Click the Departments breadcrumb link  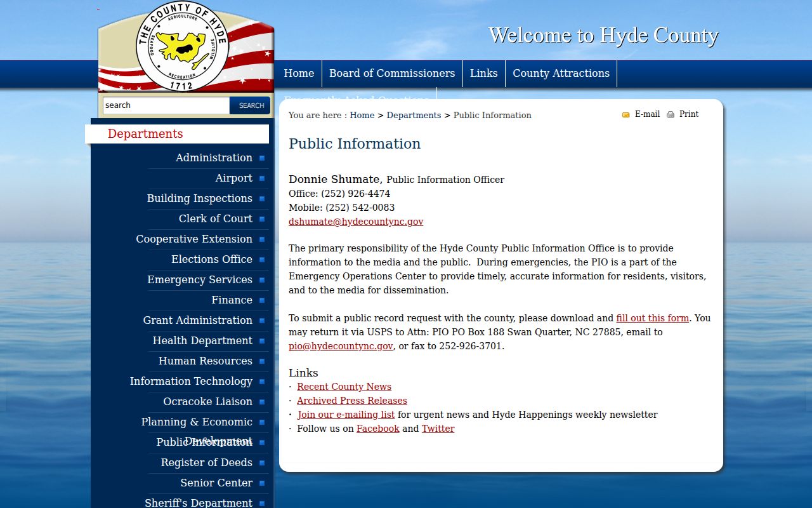[414, 115]
